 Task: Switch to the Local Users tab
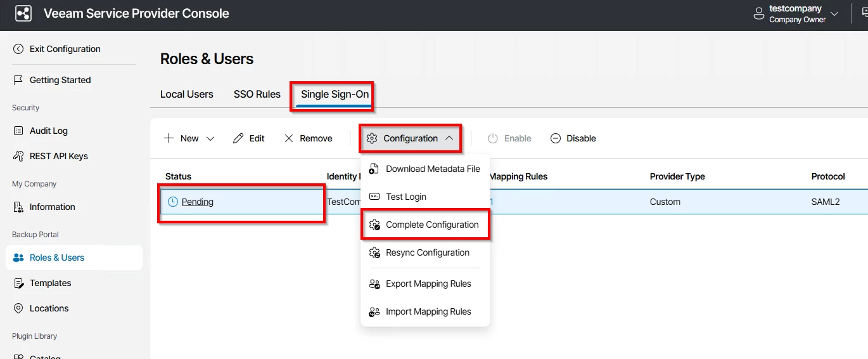point(187,94)
